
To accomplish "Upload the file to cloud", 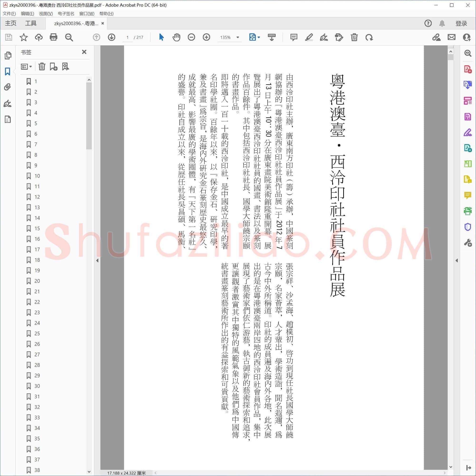I will point(39,37).
